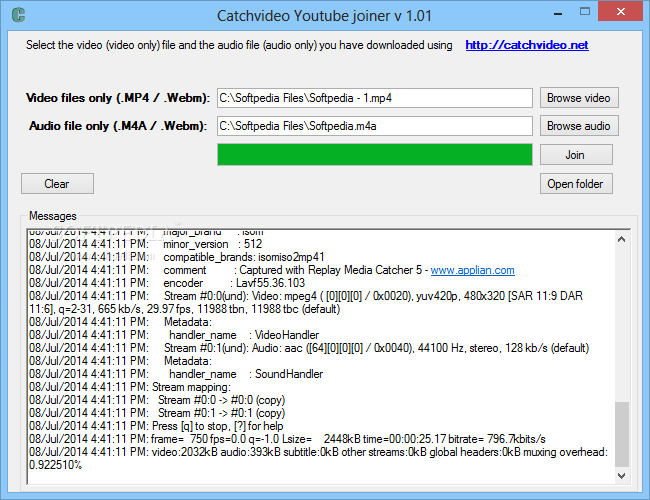Screen dimensions: 650x500
Task: Click the 'Stream #0:1(und): Audio: aac' log line
Action: 309,348
